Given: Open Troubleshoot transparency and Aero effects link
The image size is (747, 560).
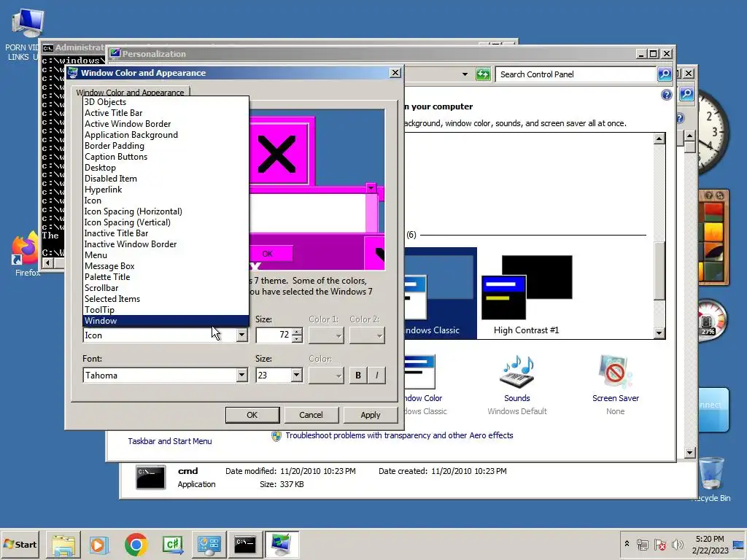Looking at the screenshot, I should pyautogui.click(x=399, y=435).
